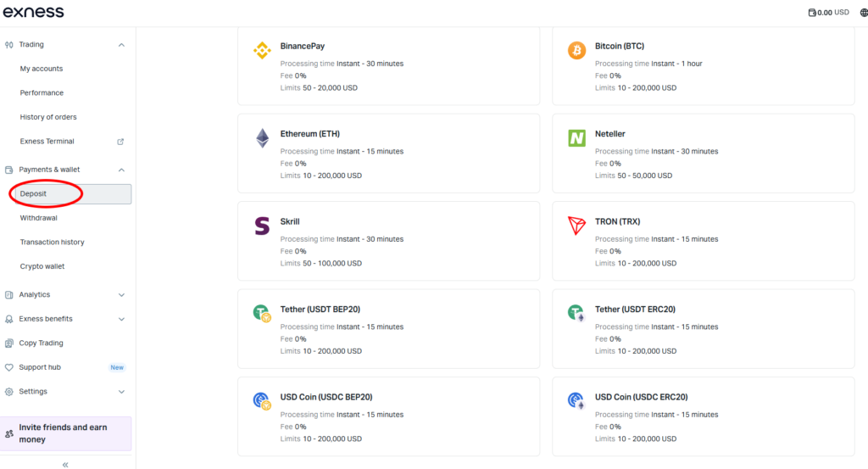Expand the Analytics menu section
868x469 pixels.
coord(121,295)
